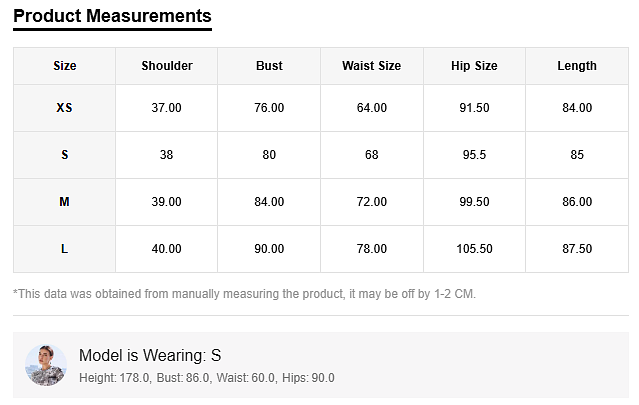Click the S size row label
This screenshot has width=639, height=405.
point(65,155)
